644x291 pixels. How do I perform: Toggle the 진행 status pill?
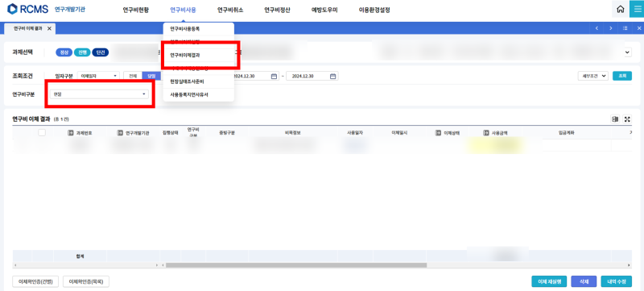pos(82,52)
